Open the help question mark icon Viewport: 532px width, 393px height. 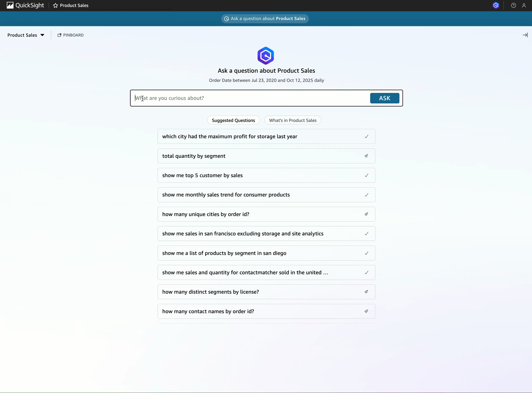pos(513,5)
